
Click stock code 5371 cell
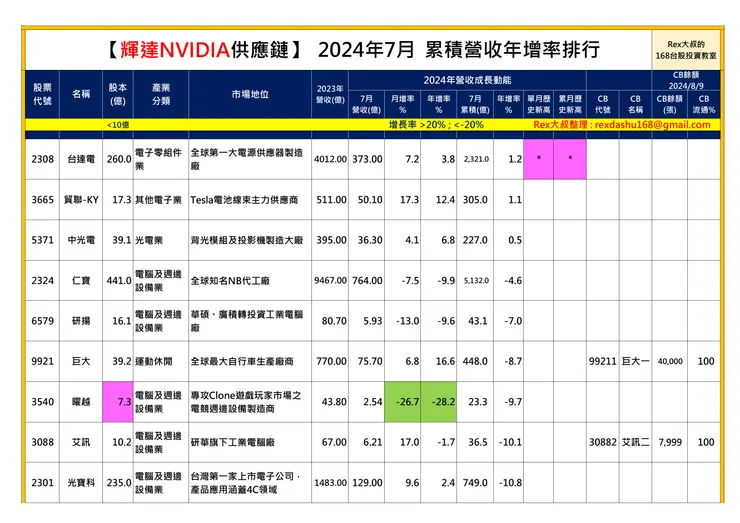click(42, 240)
